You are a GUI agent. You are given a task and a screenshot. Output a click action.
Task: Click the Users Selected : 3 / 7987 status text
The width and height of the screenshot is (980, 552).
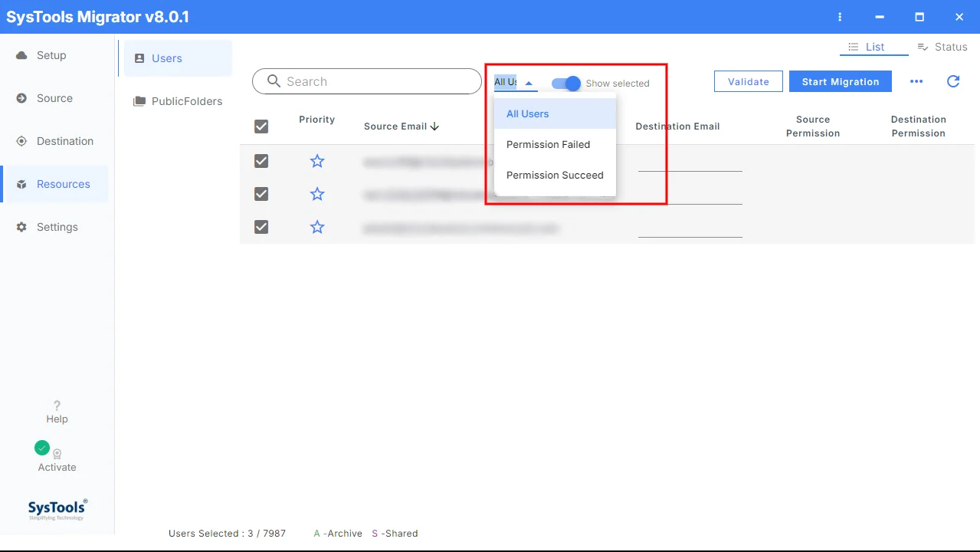tap(227, 534)
